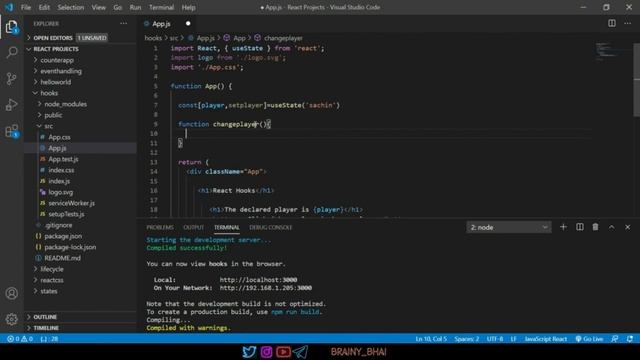The image size is (640, 360).
Task: Open the Extensions view
Action: point(11,131)
